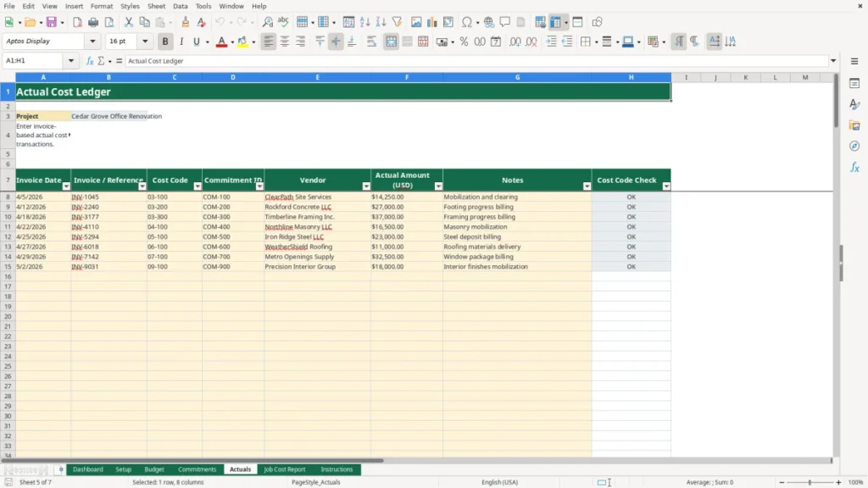Open the font size dropdown arrow
Screen dimensions: 868x488
[x=145, y=42]
